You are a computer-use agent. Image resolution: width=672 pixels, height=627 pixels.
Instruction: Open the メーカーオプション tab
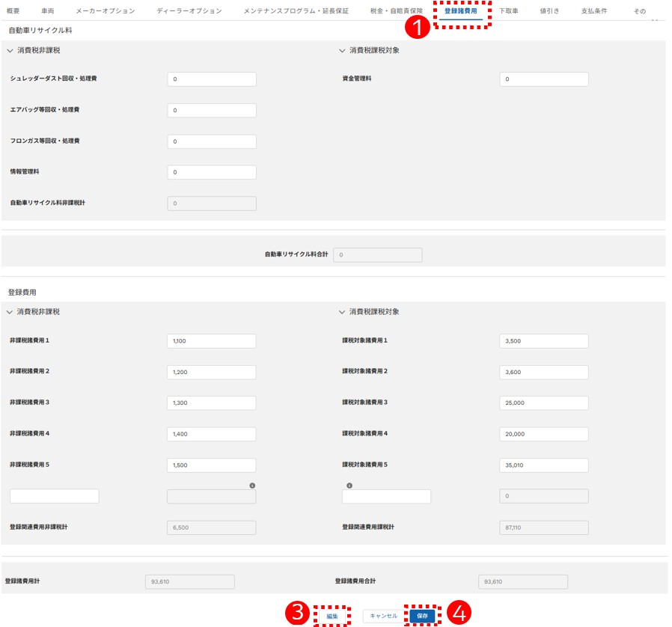tap(106, 10)
